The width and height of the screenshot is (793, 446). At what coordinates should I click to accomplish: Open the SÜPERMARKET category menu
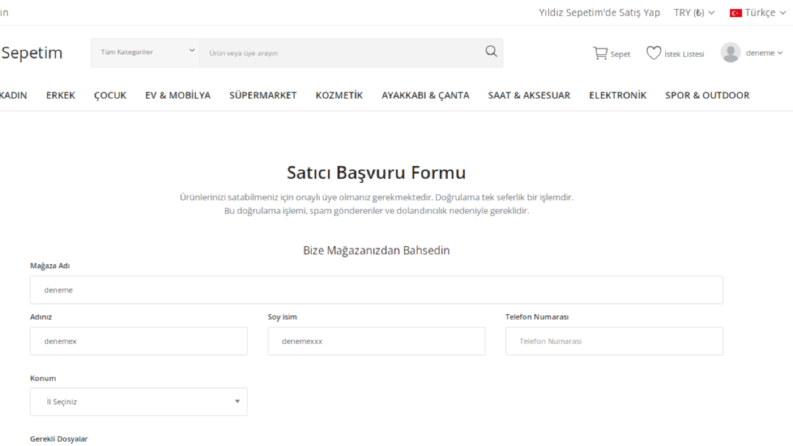point(263,95)
